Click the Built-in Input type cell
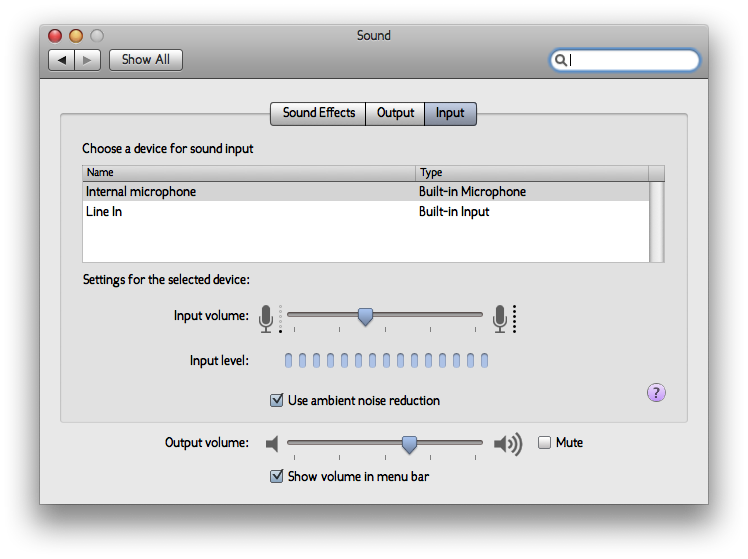The image size is (748, 559). pyautogui.click(x=454, y=211)
